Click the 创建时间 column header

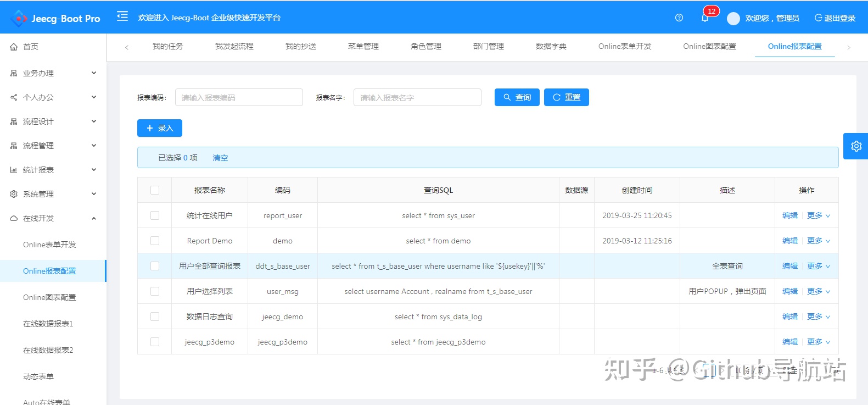point(637,190)
